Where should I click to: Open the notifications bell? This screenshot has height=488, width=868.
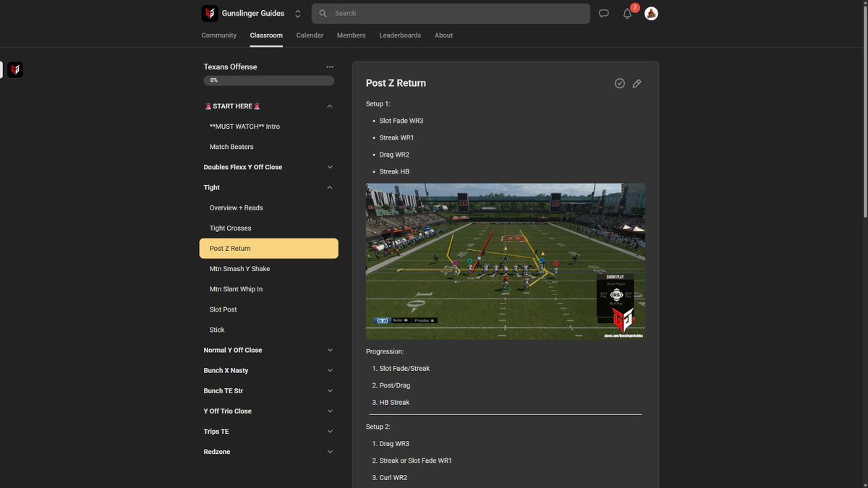coord(627,14)
